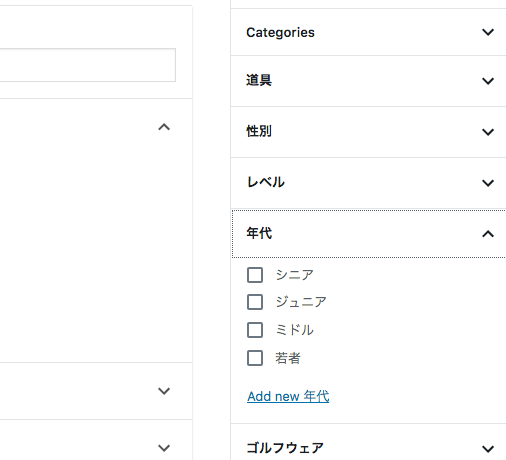506x460 pixels.
Task: Expand the 道具 panel chevron
Action: click(488, 81)
